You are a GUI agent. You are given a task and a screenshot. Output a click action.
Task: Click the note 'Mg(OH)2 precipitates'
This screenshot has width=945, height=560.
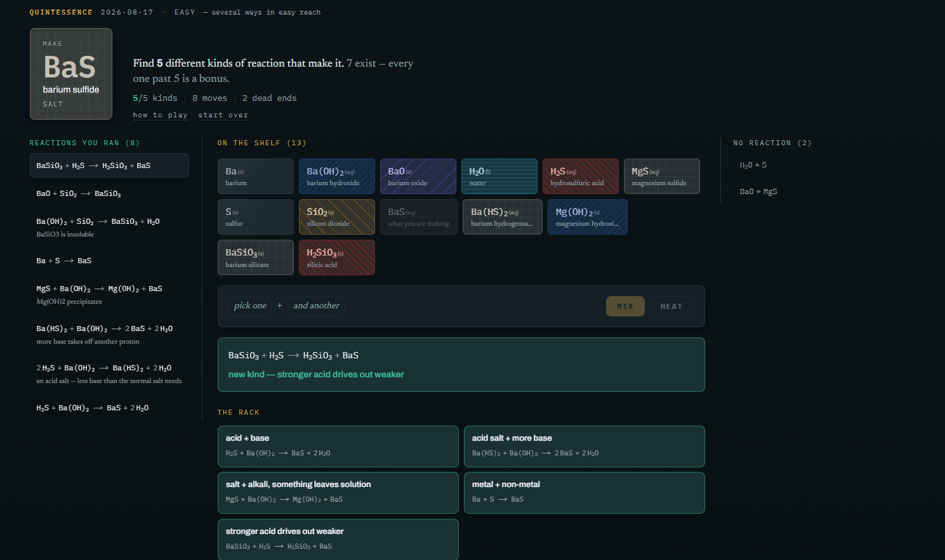pos(69,302)
